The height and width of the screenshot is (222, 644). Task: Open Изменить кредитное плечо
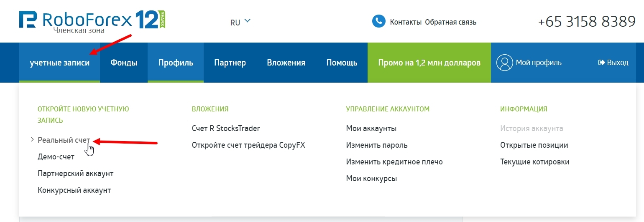tap(394, 162)
